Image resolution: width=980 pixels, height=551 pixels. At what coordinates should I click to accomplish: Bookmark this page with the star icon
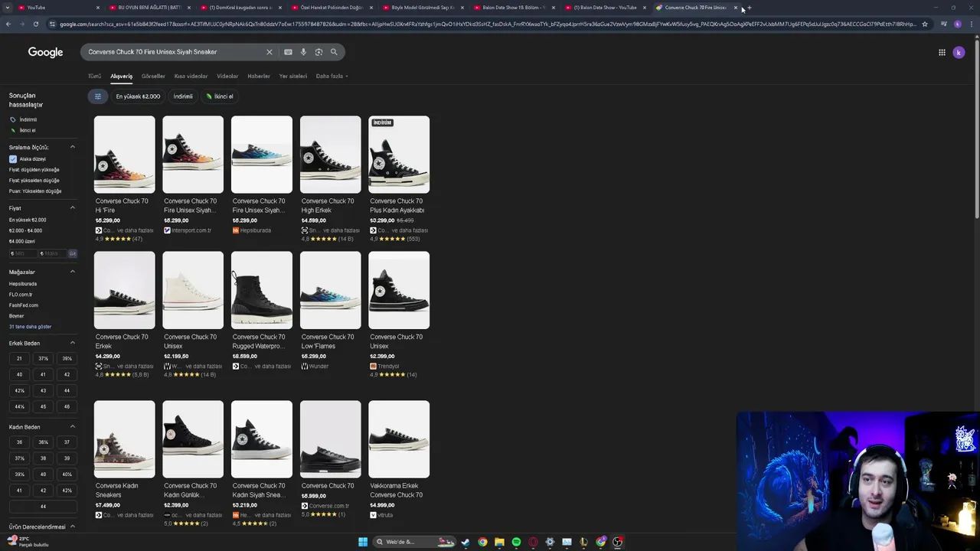[925, 24]
